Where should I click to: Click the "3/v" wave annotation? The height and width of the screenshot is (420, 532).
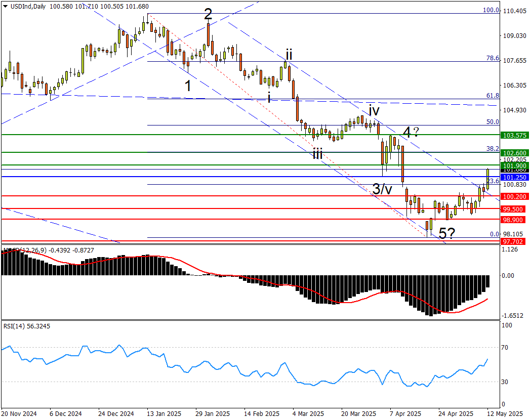click(383, 189)
